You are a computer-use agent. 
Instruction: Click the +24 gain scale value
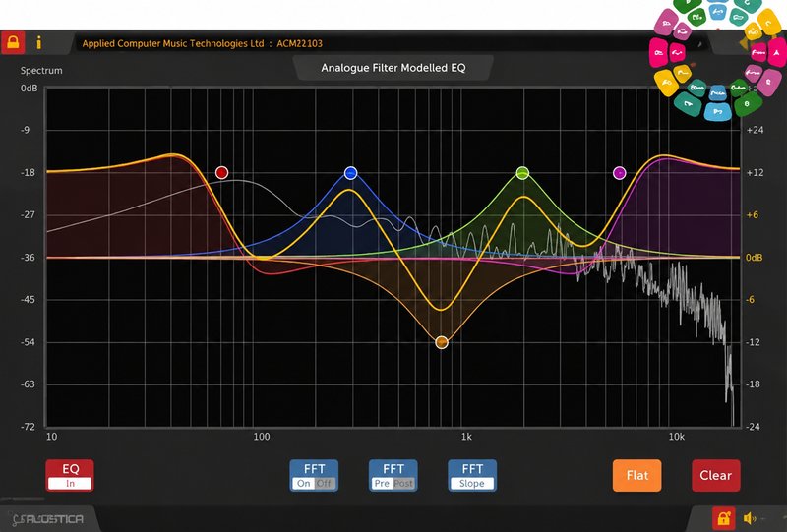(x=755, y=130)
